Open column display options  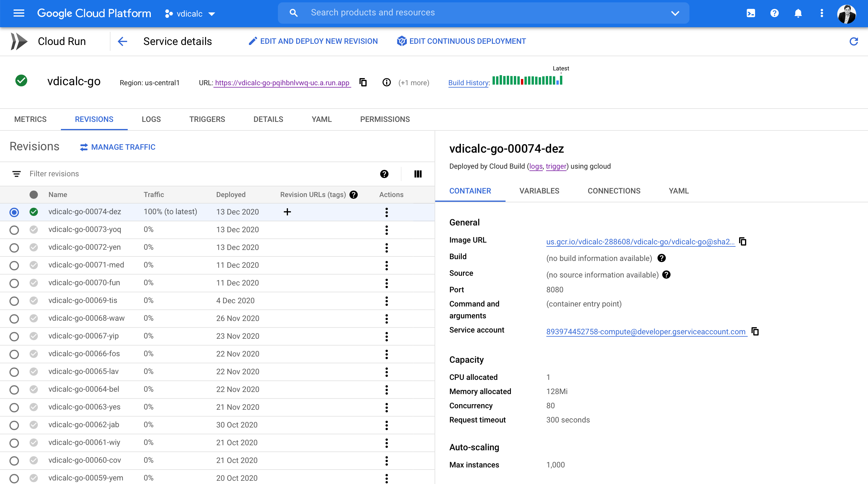click(x=418, y=174)
